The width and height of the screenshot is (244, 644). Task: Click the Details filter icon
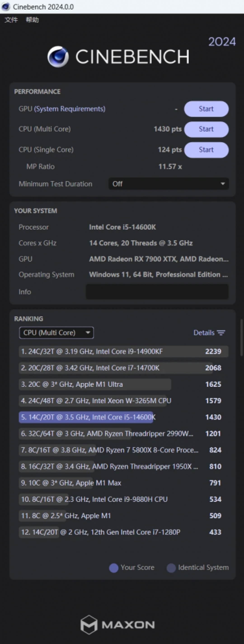point(221,333)
